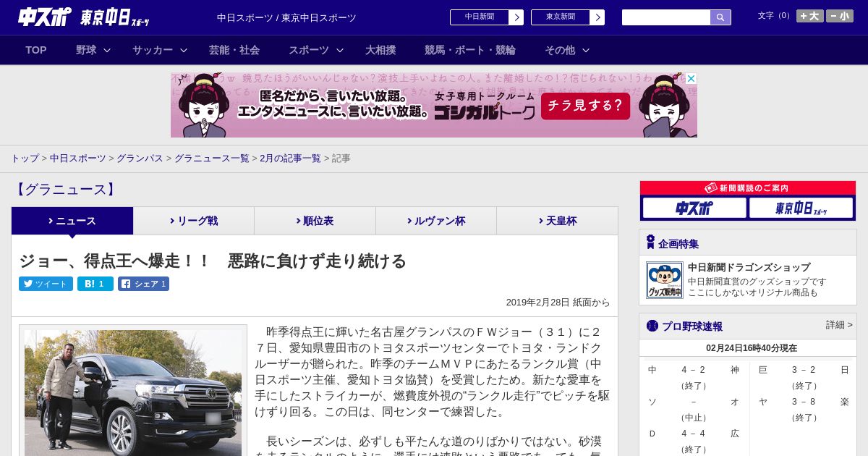The image size is (868, 456).
Task: Click the Facebook シェア button
Action: (143, 284)
